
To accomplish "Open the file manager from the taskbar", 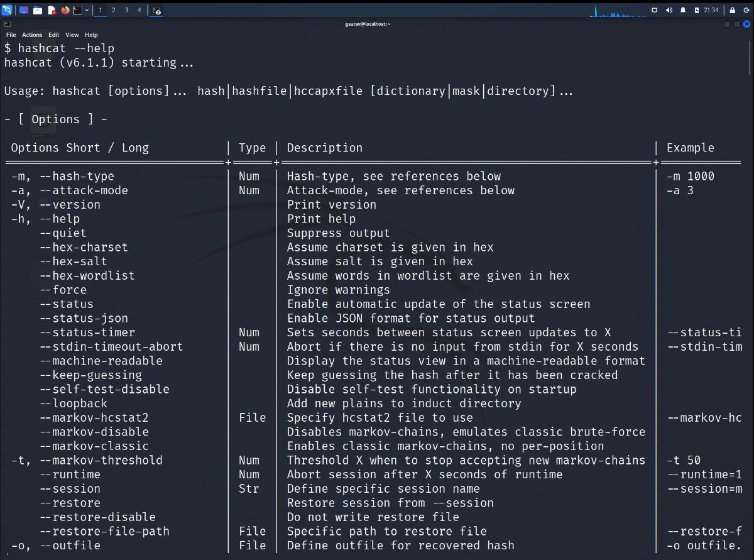I will pyautogui.click(x=38, y=10).
